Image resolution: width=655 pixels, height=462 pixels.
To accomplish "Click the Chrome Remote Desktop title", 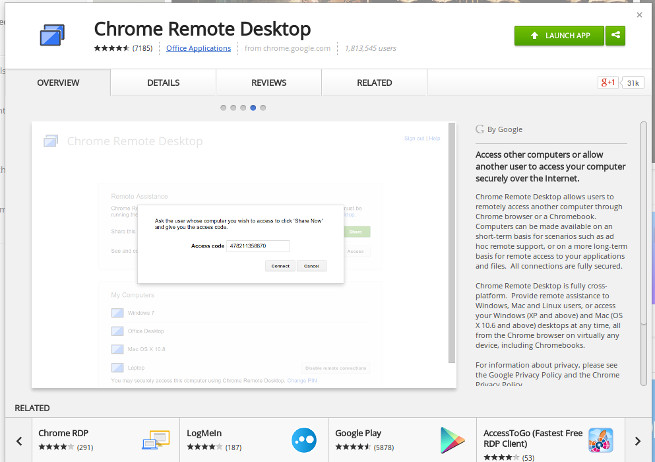I will [203, 29].
